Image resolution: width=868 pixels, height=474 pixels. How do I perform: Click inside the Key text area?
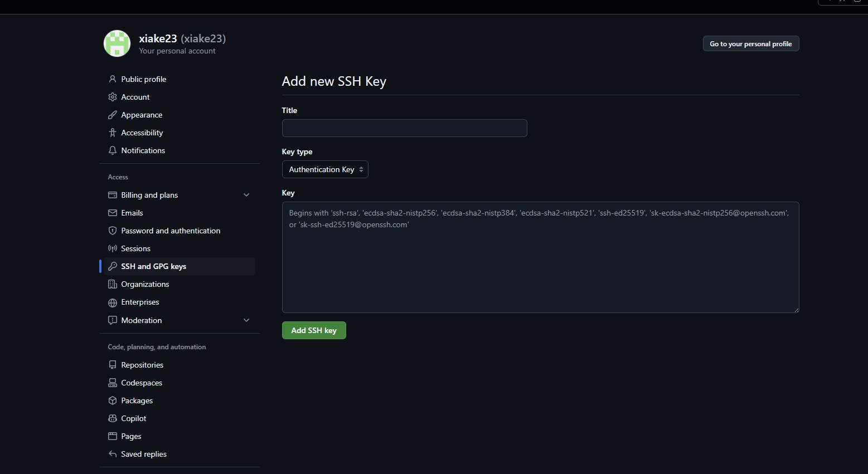point(541,257)
